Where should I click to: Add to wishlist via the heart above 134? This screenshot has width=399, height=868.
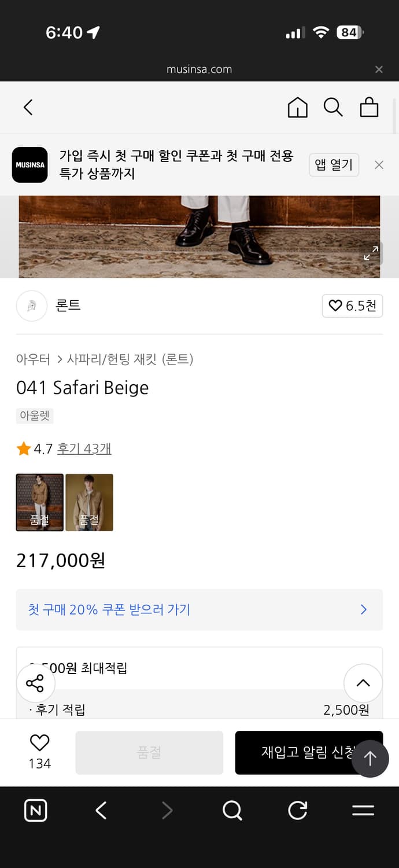click(x=39, y=744)
